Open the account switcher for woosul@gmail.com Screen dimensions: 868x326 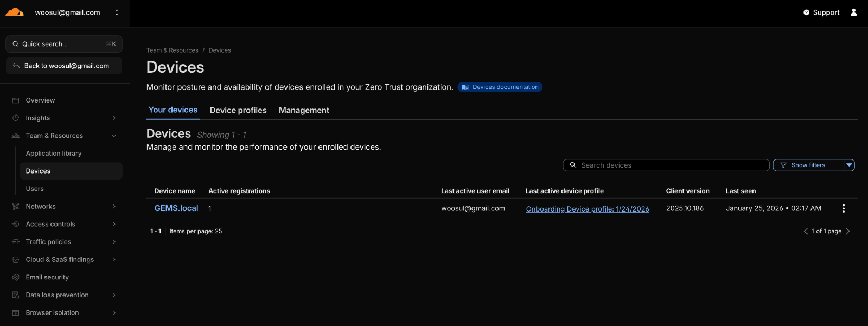point(117,12)
